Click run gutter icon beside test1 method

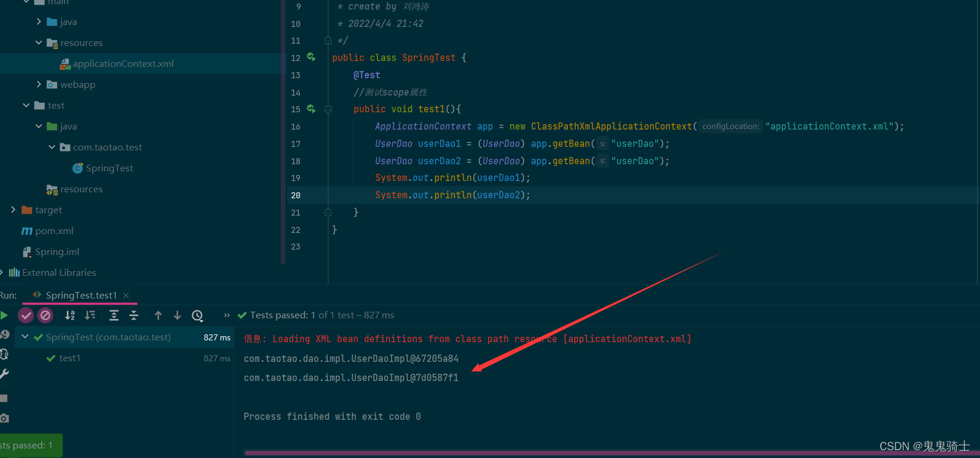[311, 109]
